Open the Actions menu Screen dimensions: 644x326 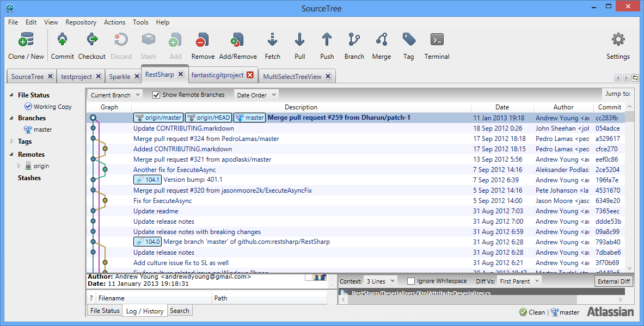click(x=114, y=22)
